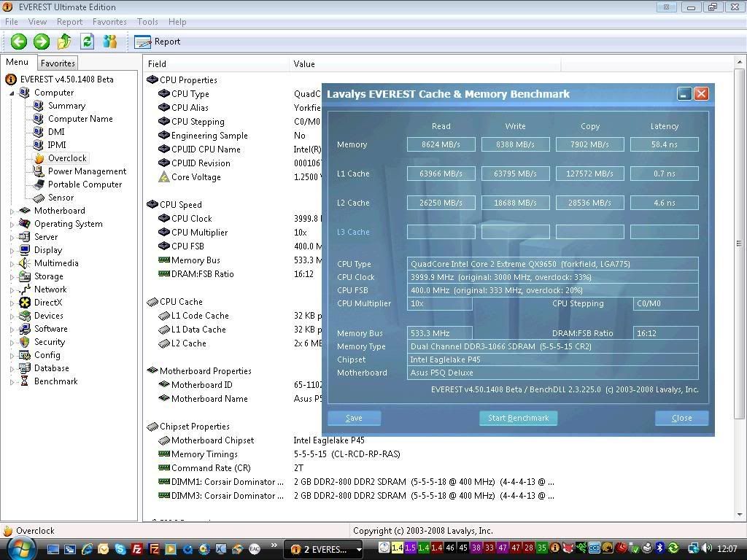Select the Power Management icon in the tree
The image size is (747, 560).
point(39,171)
